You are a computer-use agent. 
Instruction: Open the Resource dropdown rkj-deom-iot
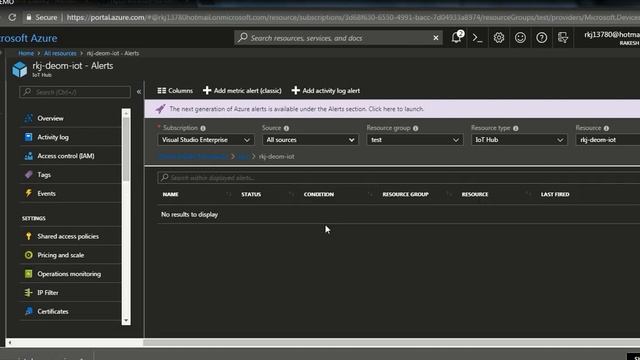tap(608, 140)
